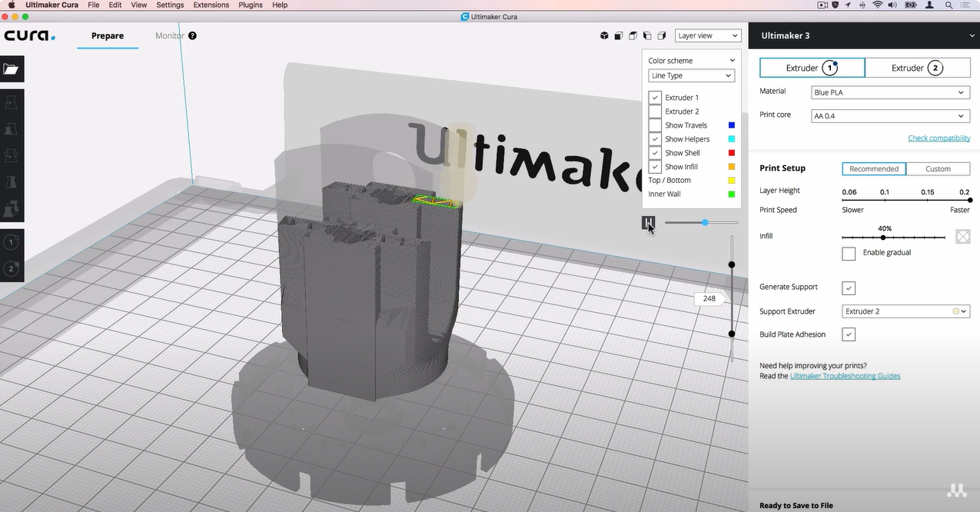The image size is (980, 512).
Task: Select the Mirror tool
Action: tap(12, 181)
